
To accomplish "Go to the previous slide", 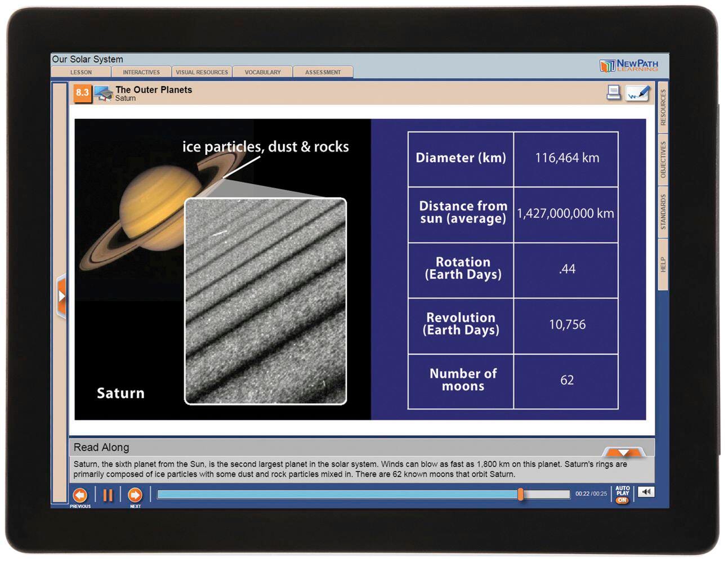I will point(80,495).
